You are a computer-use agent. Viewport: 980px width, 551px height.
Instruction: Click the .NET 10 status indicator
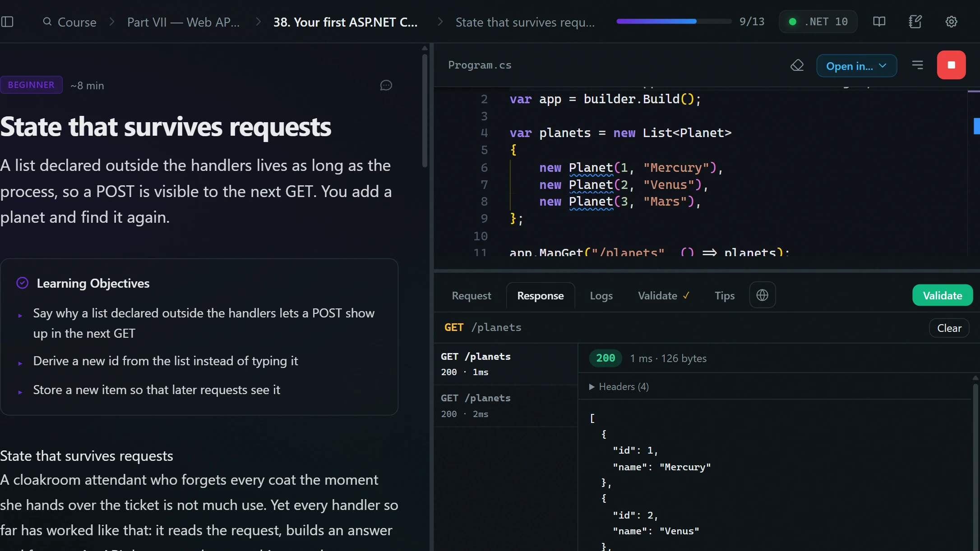click(818, 22)
